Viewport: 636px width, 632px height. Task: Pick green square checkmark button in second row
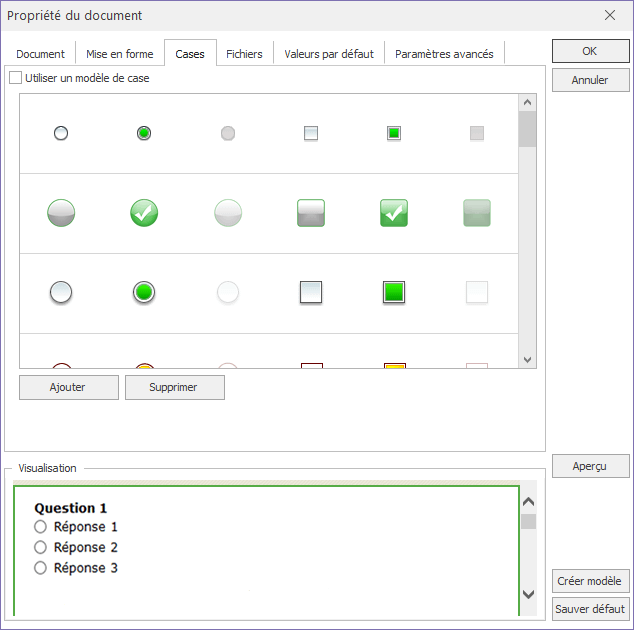tap(394, 213)
